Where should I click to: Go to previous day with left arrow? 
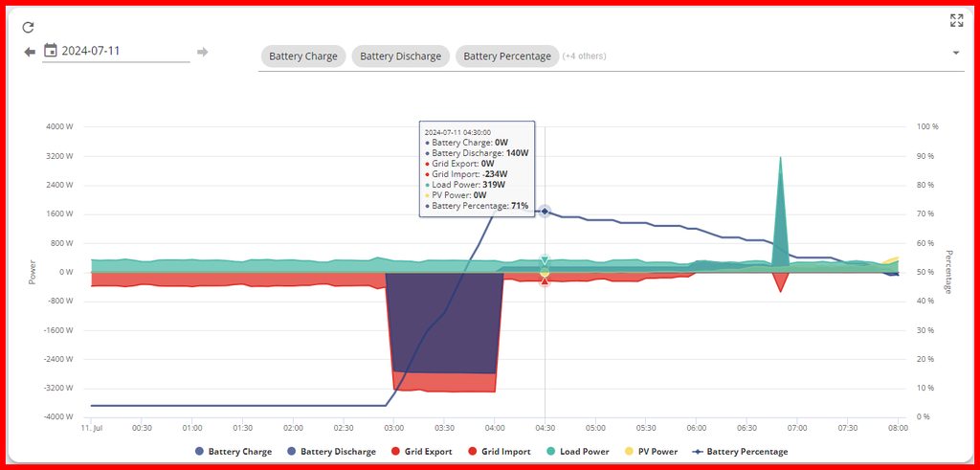pyautogui.click(x=30, y=52)
